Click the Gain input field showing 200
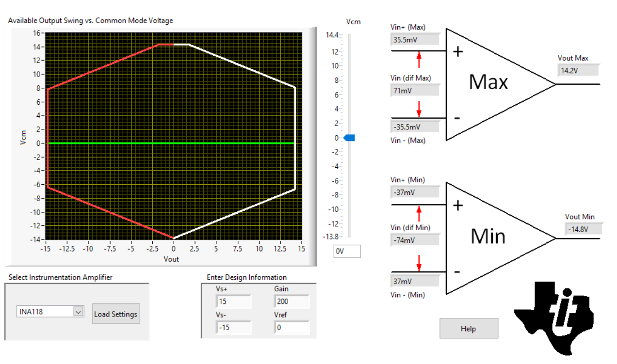This screenshot has width=617, height=364. coord(292,302)
